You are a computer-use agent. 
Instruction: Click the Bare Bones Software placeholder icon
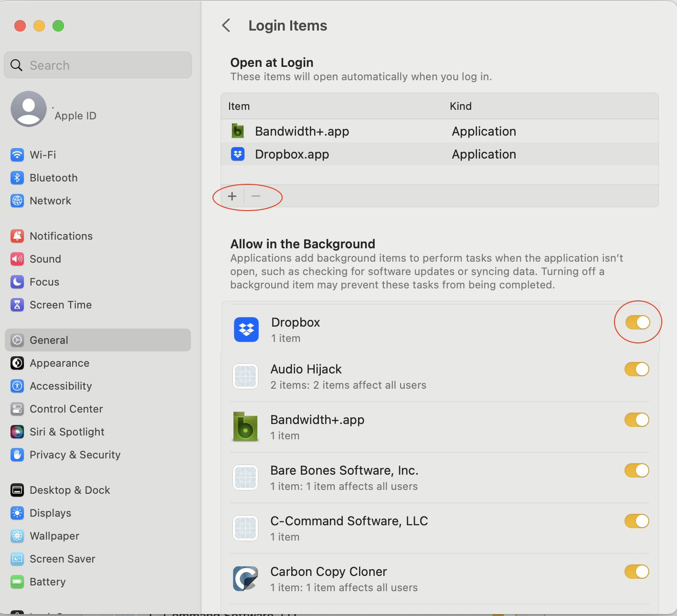tap(245, 478)
